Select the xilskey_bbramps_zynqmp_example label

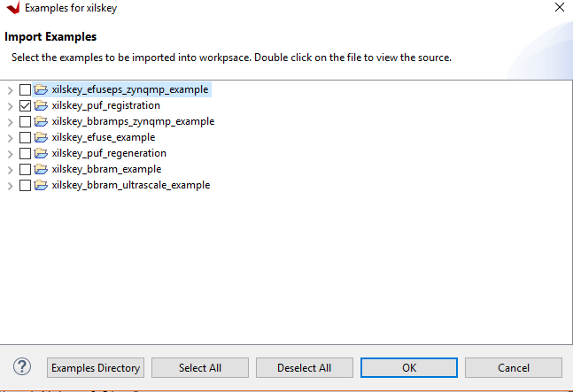point(133,121)
